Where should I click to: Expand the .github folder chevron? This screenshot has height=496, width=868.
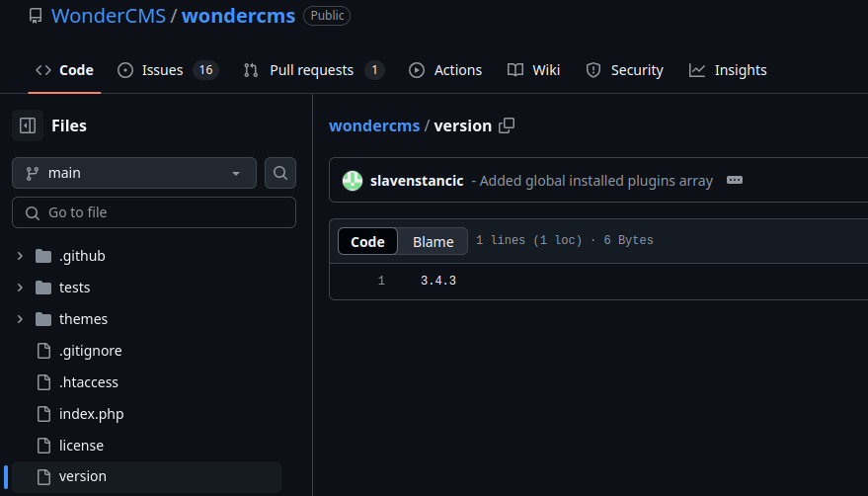tap(20, 256)
